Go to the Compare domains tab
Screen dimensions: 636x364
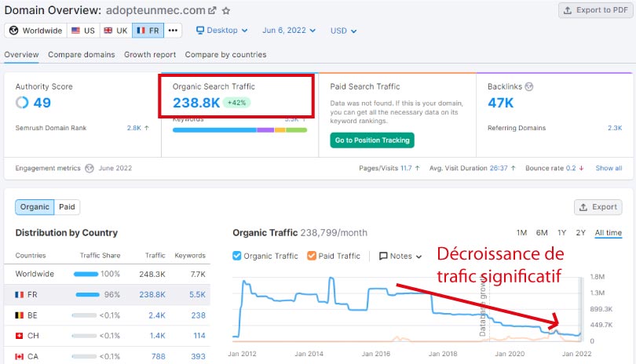(81, 54)
